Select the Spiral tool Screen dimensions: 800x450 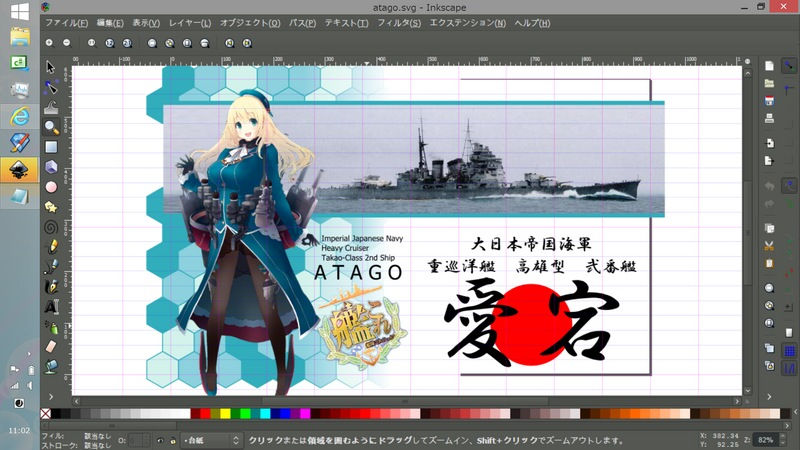pyautogui.click(x=51, y=227)
